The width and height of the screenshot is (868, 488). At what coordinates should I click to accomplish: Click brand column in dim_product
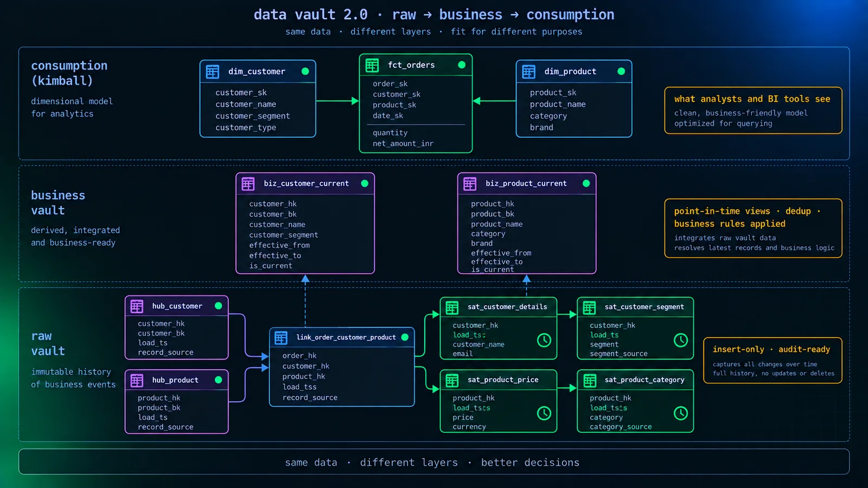click(541, 127)
